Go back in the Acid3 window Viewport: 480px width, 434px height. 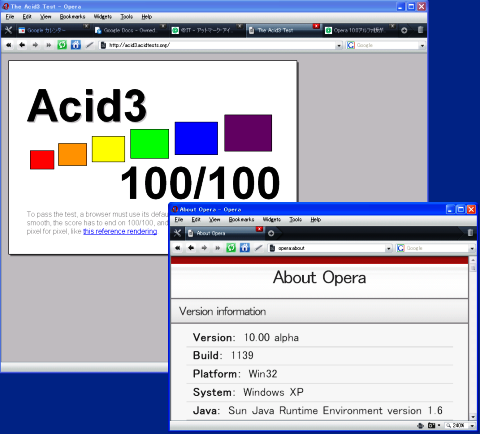22,45
